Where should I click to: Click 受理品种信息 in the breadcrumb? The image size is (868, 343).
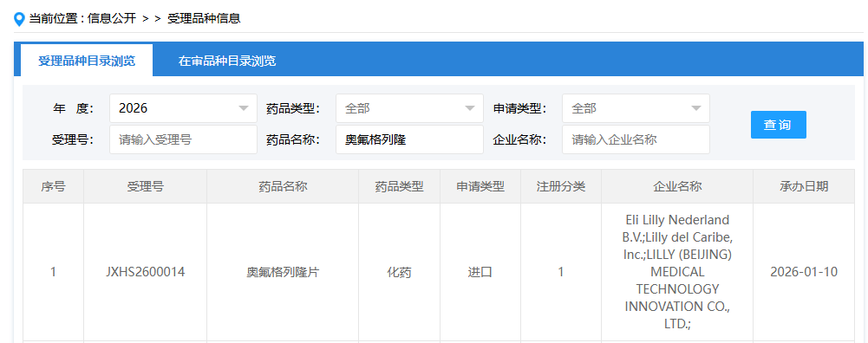click(204, 19)
